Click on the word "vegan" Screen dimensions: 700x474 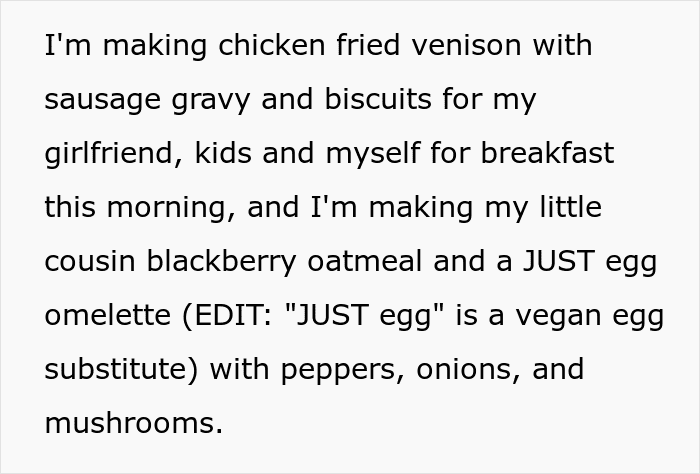click(x=561, y=316)
